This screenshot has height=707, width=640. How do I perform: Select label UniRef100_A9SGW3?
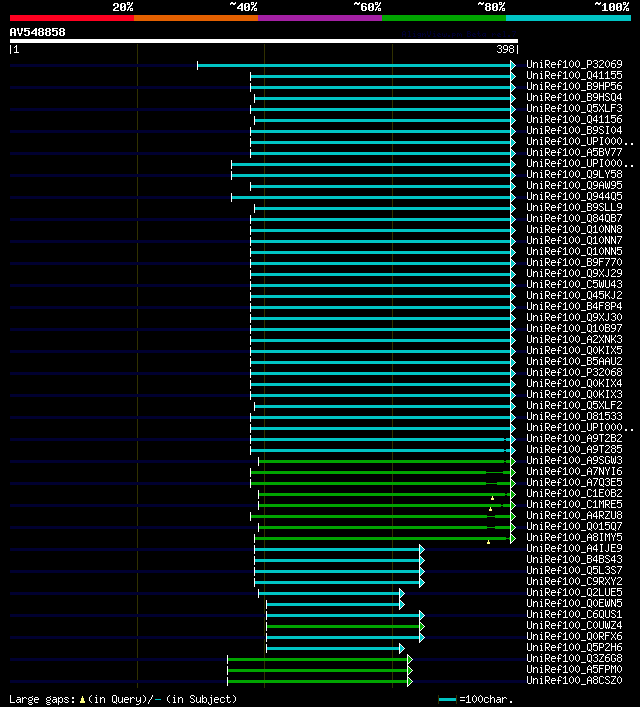click(574, 460)
